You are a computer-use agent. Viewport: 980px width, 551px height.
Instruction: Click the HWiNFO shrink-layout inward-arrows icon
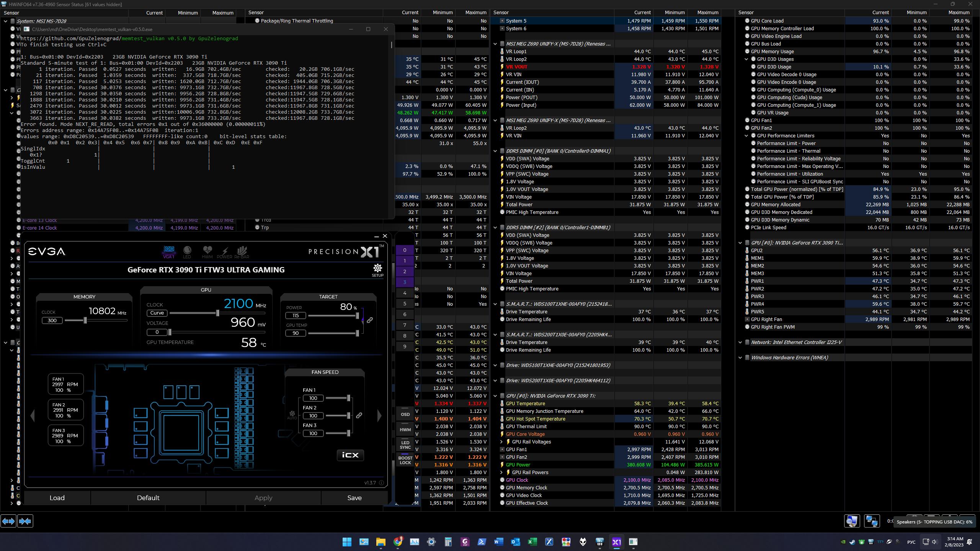(25, 521)
